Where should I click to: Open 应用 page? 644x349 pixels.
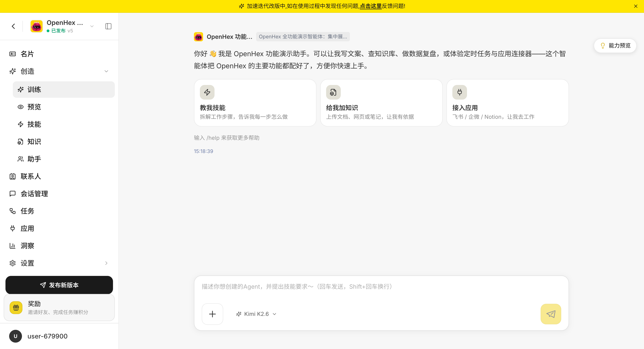(59, 228)
